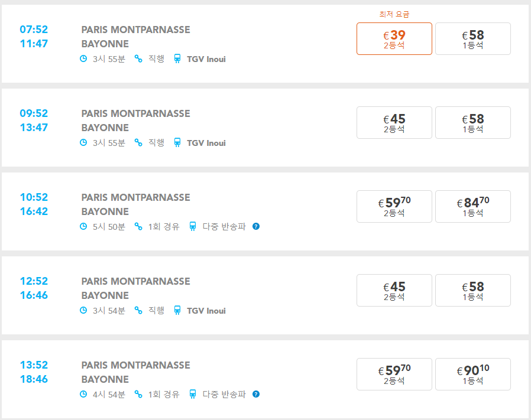Click the clock icon beside 5시 50분 duration
This screenshot has width=531, height=420.
pyautogui.click(x=83, y=226)
